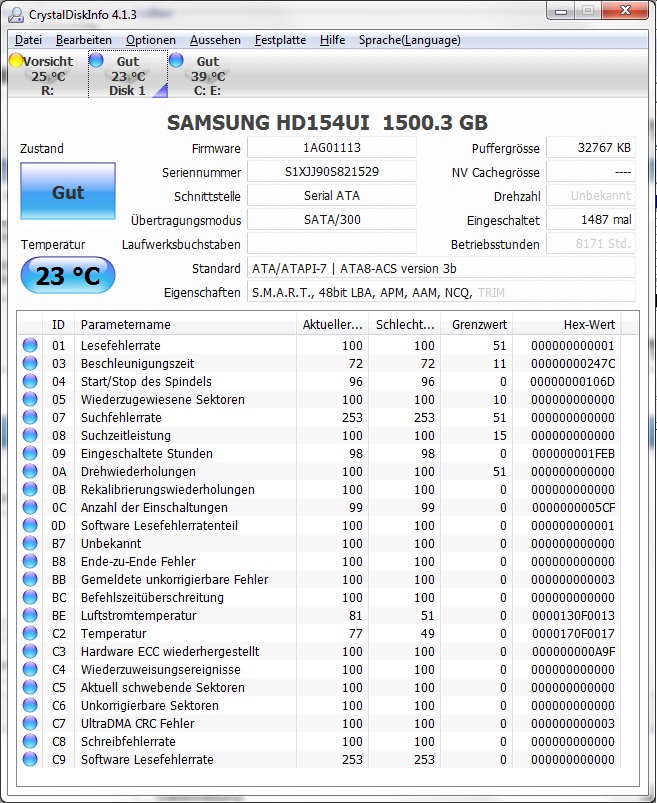Click the Seriennummer field S1XJJ90S821529

[x=332, y=172]
